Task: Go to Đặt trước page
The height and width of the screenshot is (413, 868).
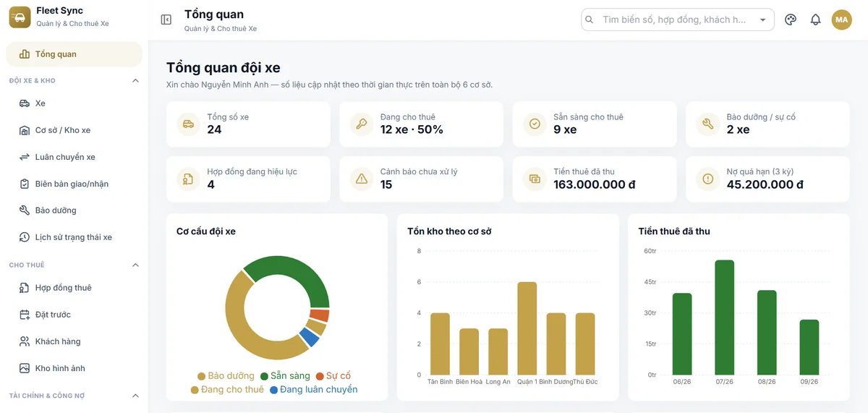Action: pos(74,315)
